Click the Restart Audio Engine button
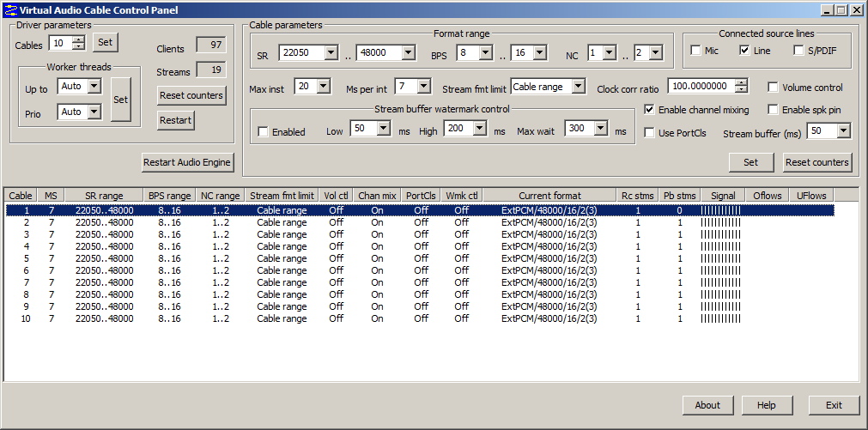868x430 pixels. click(x=188, y=163)
